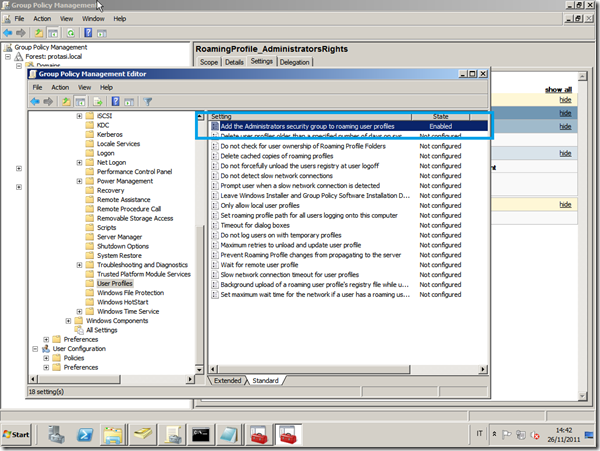Click the Forward arrow in Editor toolbar
This screenshot has height=451, width=600.
(48, 101)
